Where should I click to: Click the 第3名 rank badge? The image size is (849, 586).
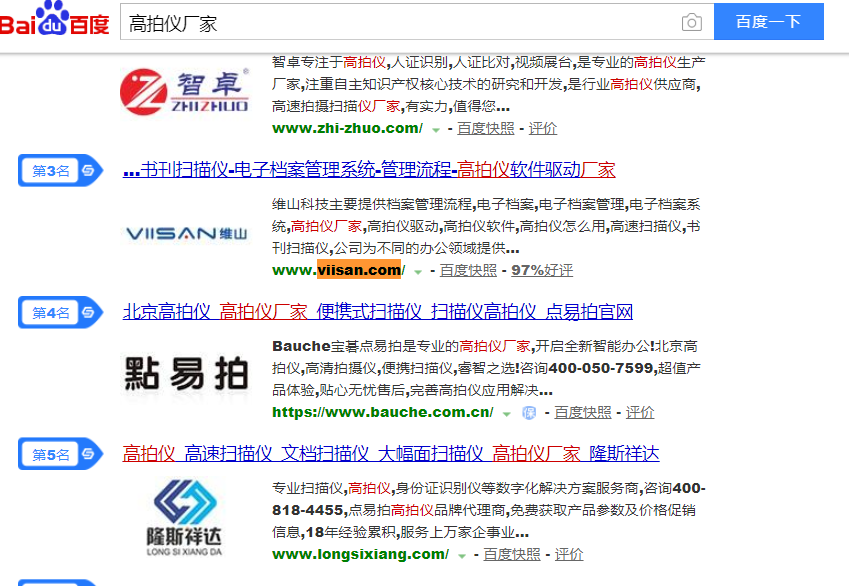pos(60,171)
